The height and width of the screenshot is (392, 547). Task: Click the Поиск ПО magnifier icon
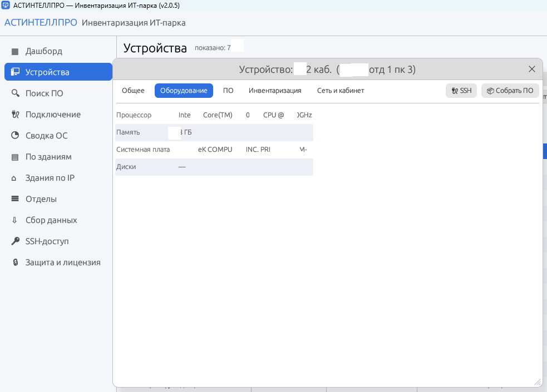[x=15, y=93]
